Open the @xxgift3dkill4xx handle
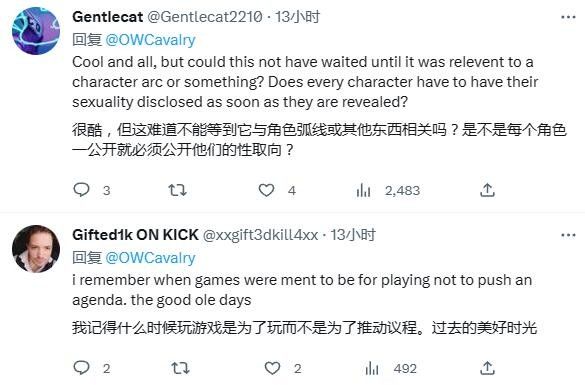This screenshot has height=385, width=585. tap(260, 235)
